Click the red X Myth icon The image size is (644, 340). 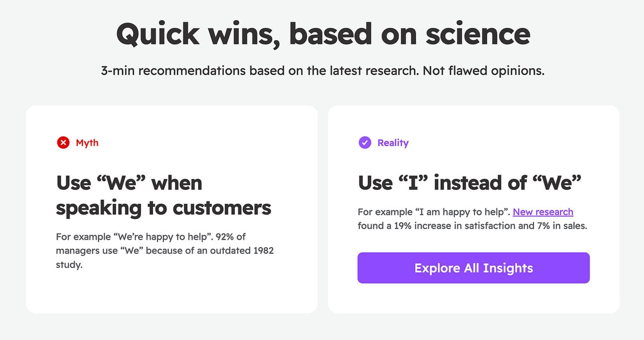point(63,143)
